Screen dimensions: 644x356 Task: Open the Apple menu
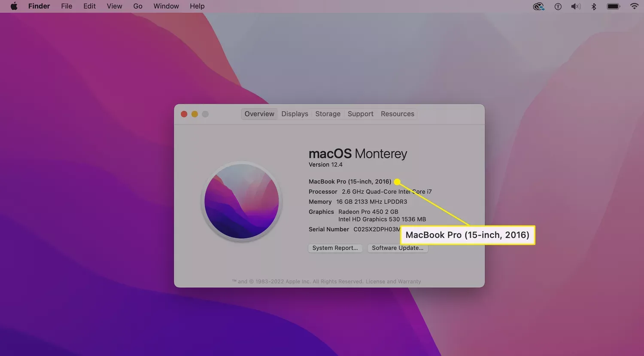click(13, 6)
